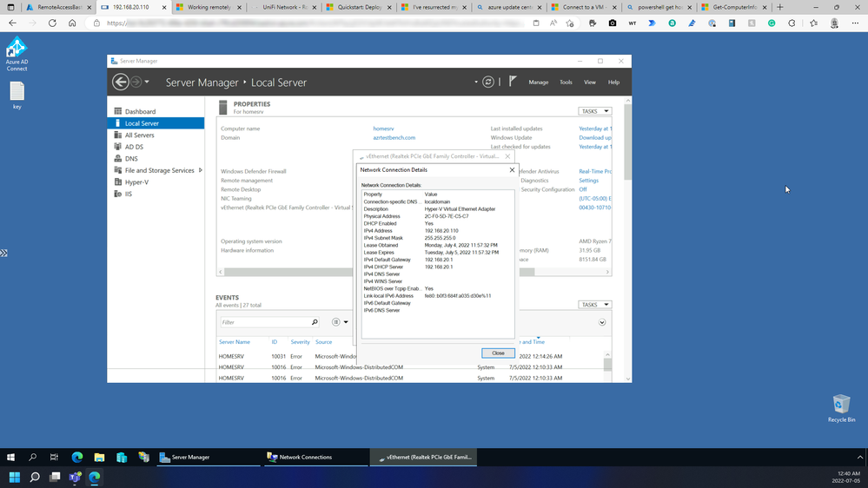This screenshot has height=488, width=868.
Task: Refresh Server Manager with the circular refresh icon
Action: (487, 82)
